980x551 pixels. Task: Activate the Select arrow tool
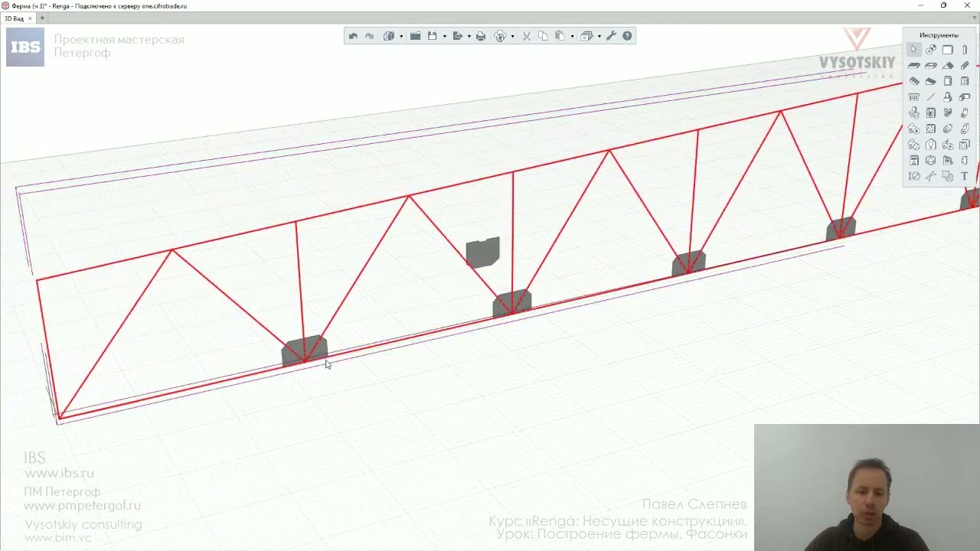914,50
